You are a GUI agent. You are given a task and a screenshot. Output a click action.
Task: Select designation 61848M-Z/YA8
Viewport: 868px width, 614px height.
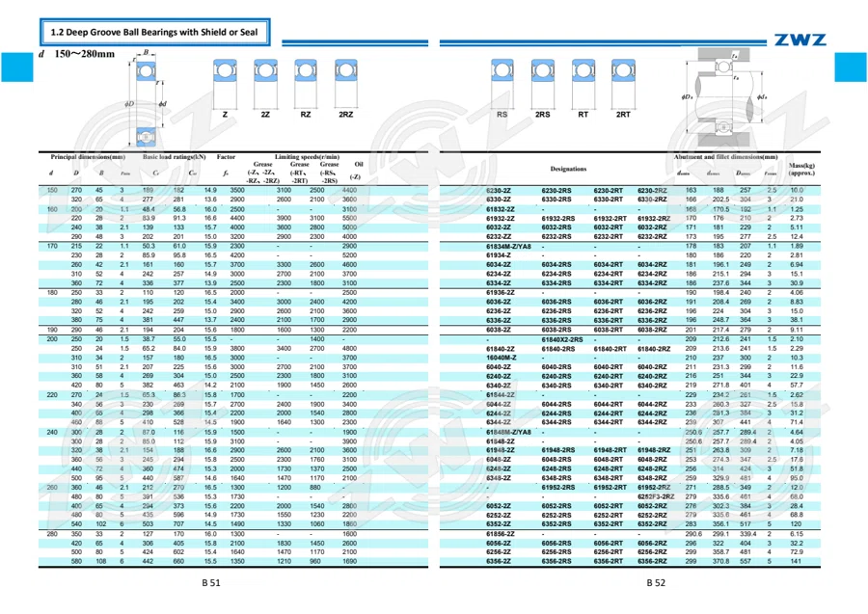tap(508, 432)
